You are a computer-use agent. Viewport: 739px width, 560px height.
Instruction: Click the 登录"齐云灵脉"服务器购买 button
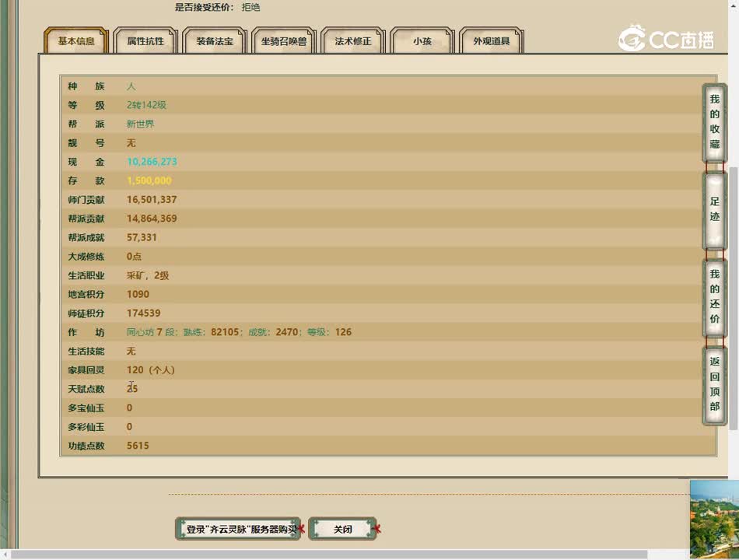tap(239, 529)
